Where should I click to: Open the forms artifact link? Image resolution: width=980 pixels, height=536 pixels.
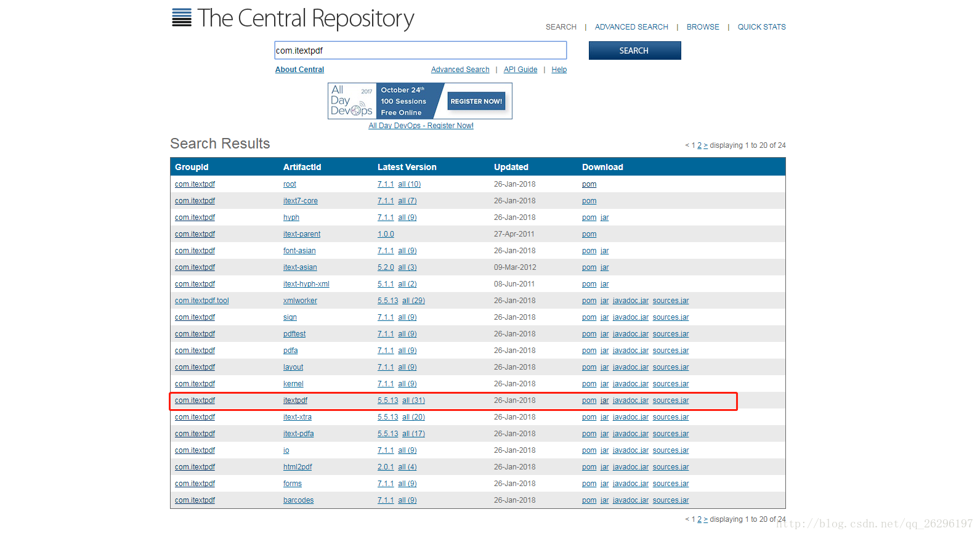click(x=293, y=484)
